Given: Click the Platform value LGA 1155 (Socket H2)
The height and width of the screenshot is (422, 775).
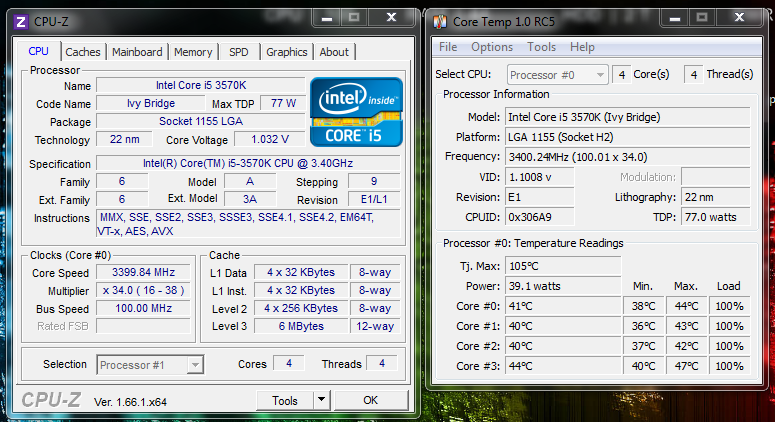Looking at the screenshot, I should pyautogui.click(x=628, y=137).
